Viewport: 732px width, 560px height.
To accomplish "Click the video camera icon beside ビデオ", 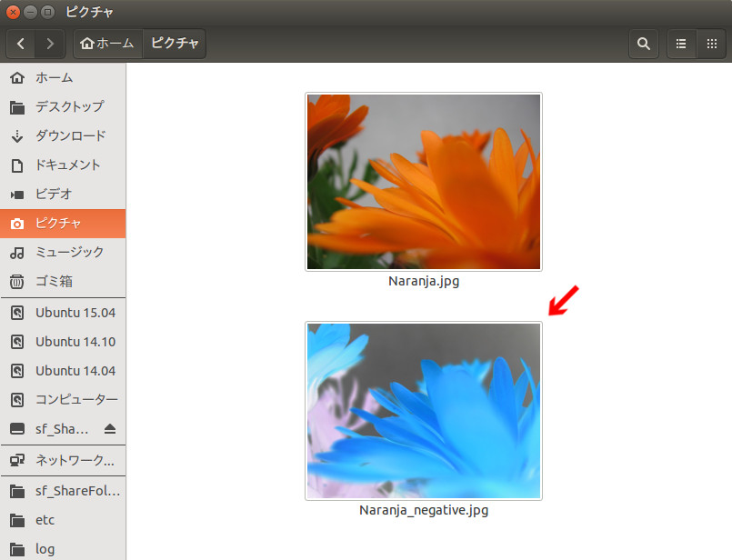I will coord(17,195).
